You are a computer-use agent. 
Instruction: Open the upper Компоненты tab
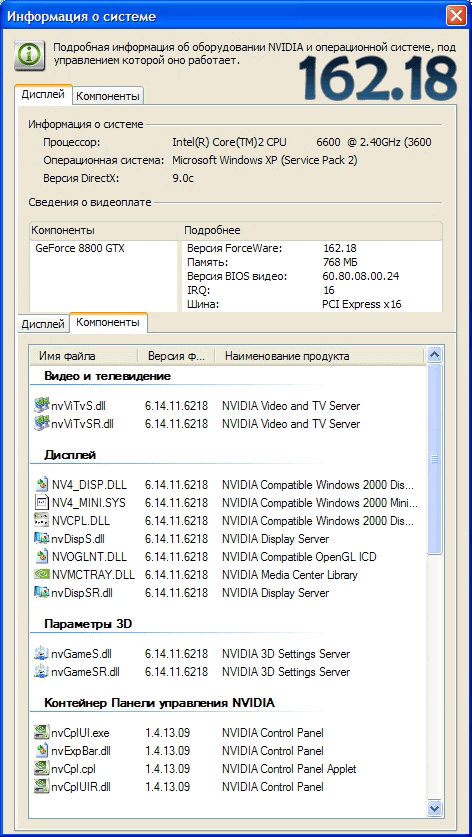[108, 96]
